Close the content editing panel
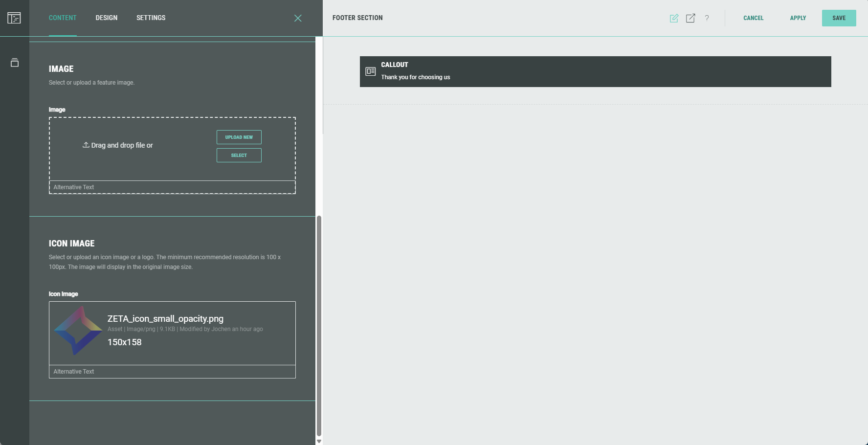This screenshot has height=445, width=868. click(297, 18)
